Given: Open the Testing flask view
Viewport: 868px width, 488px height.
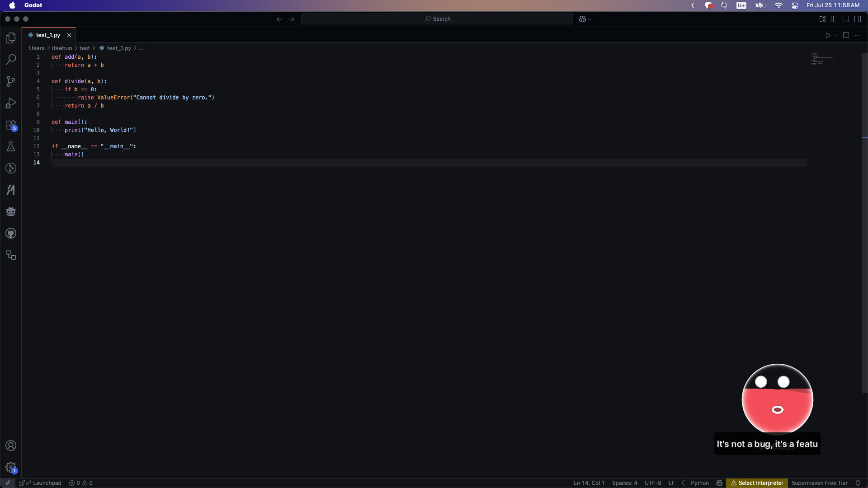Looking at the screenshot, I should [11, 146].
